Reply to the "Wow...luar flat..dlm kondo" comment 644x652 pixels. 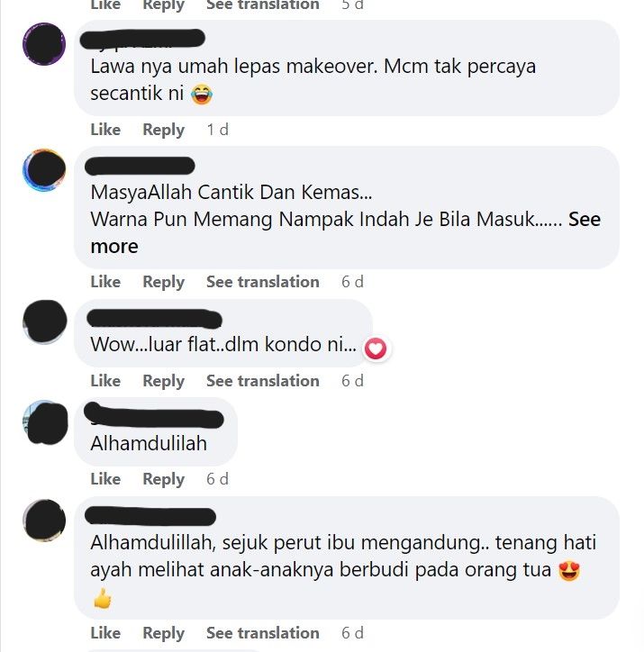point(163,381)
